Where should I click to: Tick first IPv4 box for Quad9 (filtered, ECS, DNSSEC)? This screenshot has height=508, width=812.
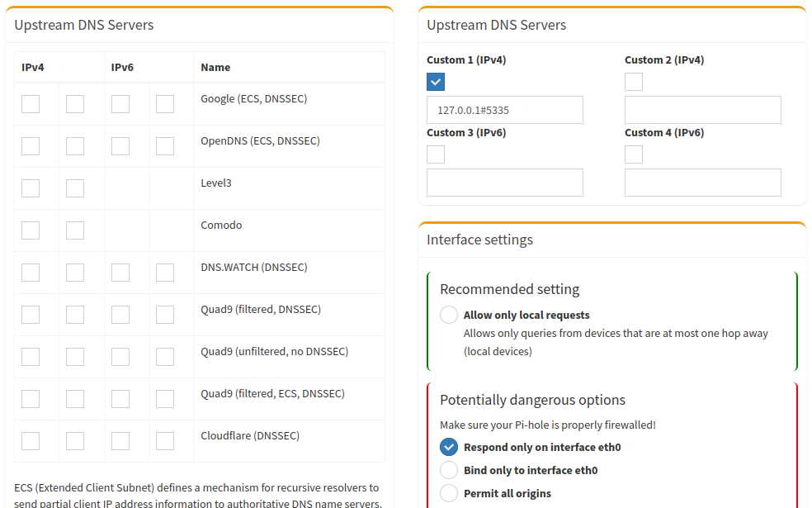[x=31, y=399]
